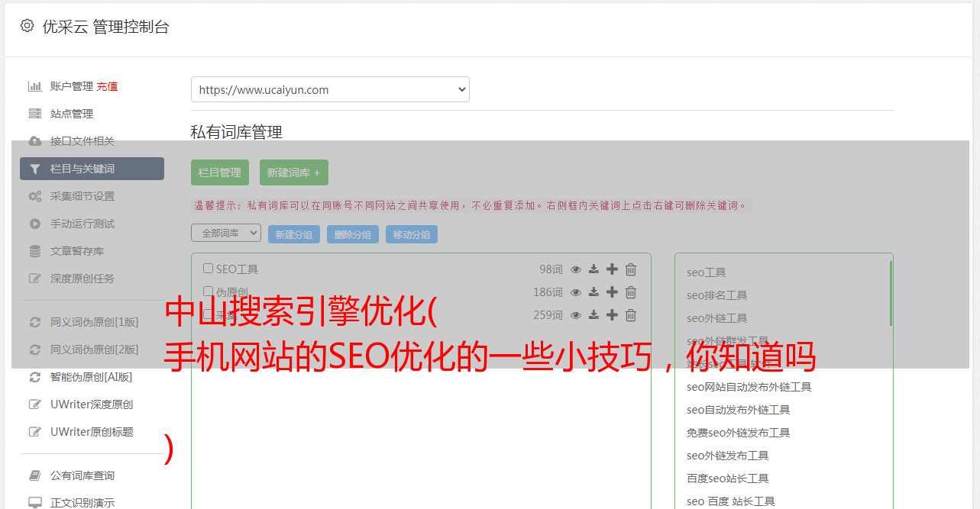Click the play icon for 手动运行测试
The width and height of the screenshot is (980, 509).
click(34, 224)
